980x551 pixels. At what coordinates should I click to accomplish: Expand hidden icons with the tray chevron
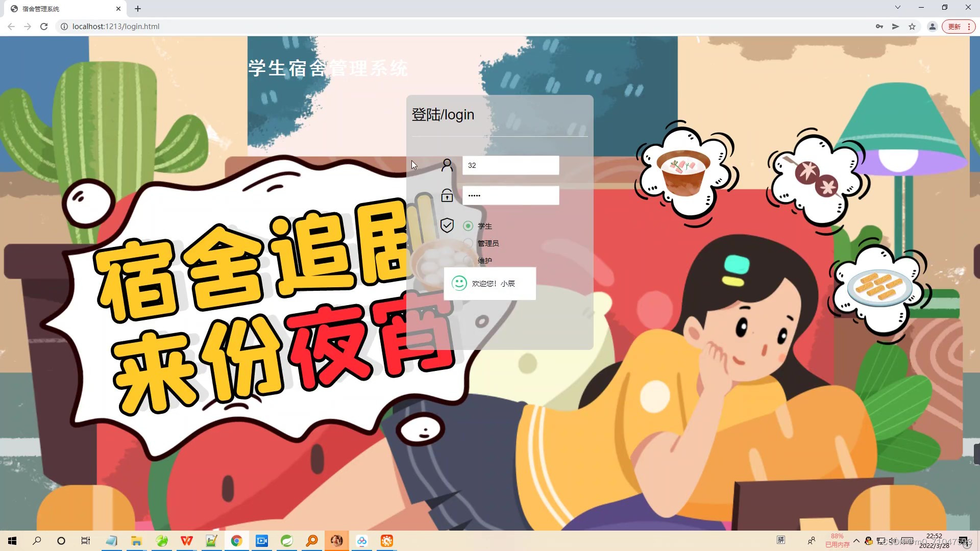[x=856, y=540]
